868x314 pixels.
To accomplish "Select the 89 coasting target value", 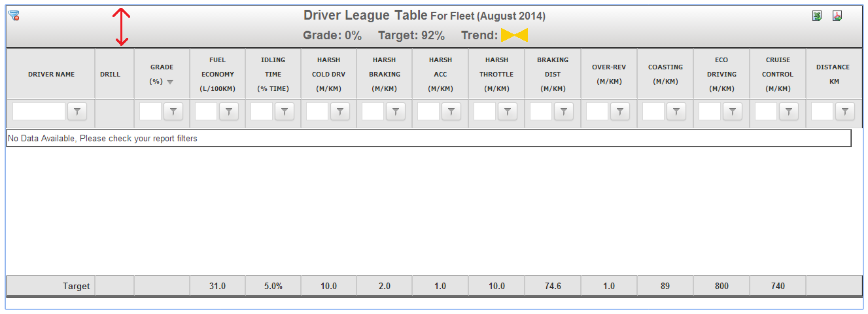I will [x=665, y=286].
